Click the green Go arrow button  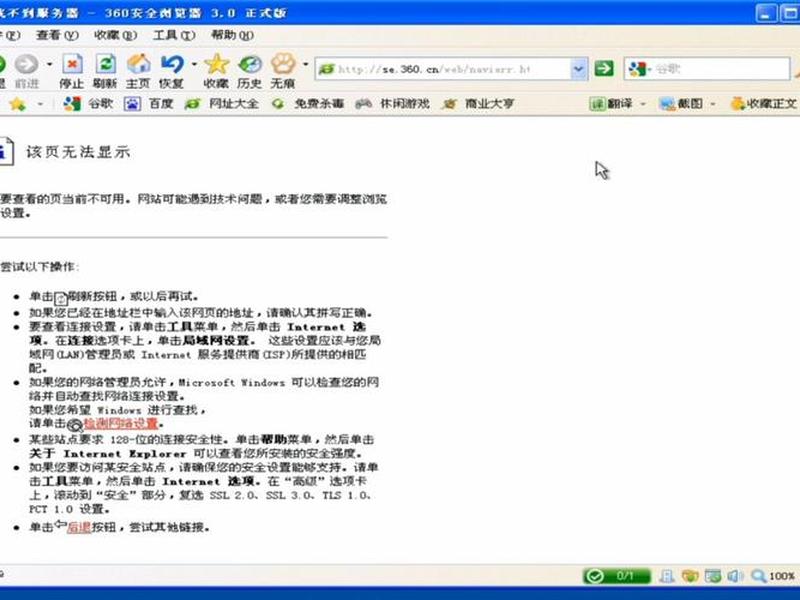(x=604, y=68)
